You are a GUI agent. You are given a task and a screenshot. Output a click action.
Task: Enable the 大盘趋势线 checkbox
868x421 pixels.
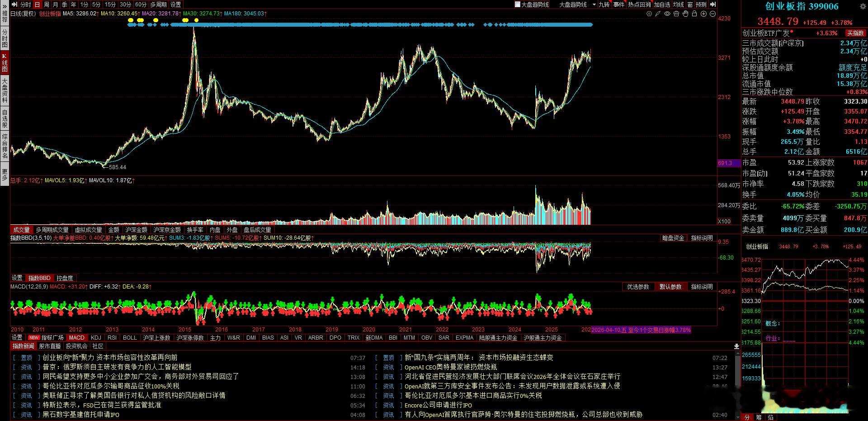[518, 5]
